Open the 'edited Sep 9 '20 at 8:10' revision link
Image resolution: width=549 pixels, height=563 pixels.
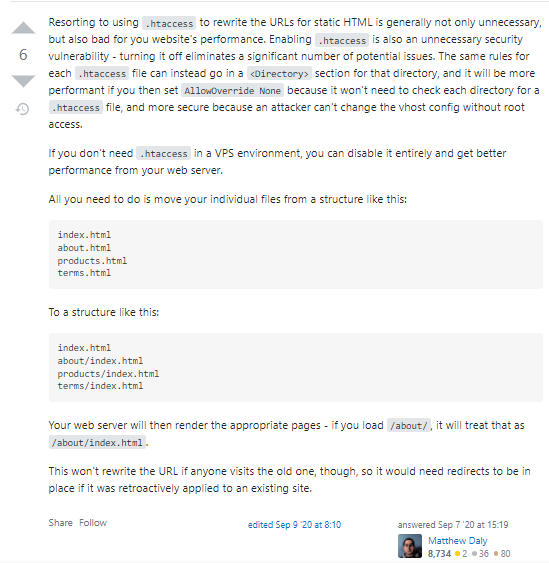tap(294, 525)
